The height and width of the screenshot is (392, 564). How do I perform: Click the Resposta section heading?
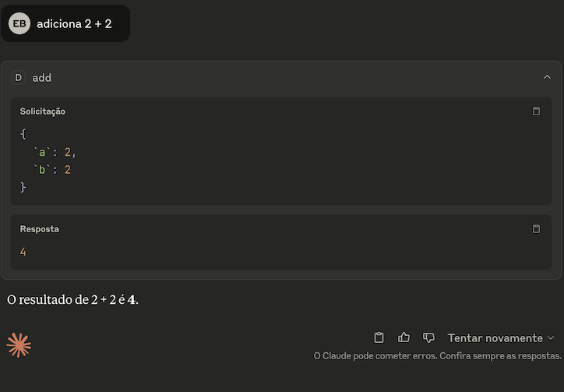tap(39, 229)
